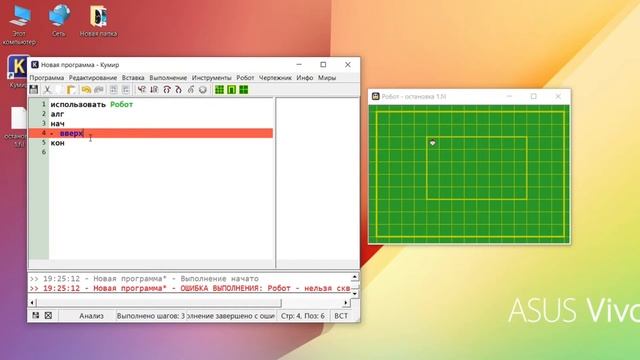
Task: Click the clear output crossed-box icon
Action: click(x=48, y=316)
